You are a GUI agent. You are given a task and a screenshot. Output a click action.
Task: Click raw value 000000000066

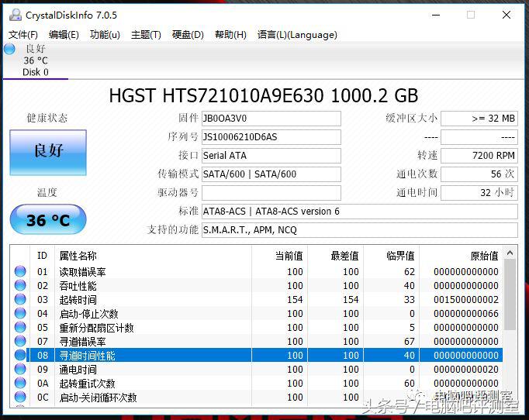pyautogui.click(x=466, y=314)
